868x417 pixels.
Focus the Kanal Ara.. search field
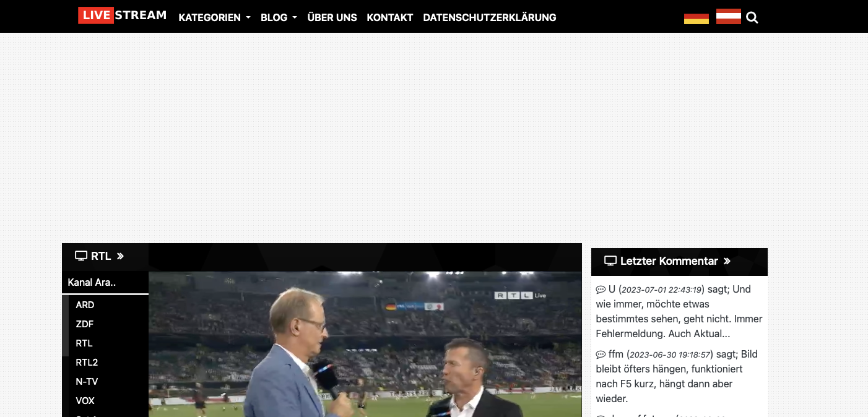click(x=105, y=282)
